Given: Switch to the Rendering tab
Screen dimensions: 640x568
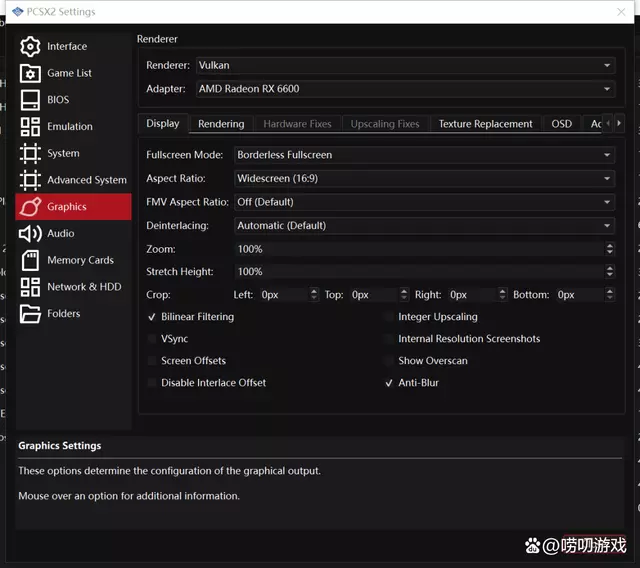Looking at the screenshot, I should point(221,124).
